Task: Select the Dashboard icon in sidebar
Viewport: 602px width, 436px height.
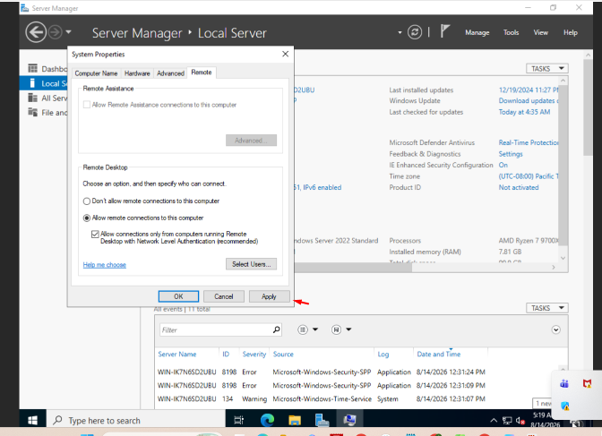Action: [33, 68]
